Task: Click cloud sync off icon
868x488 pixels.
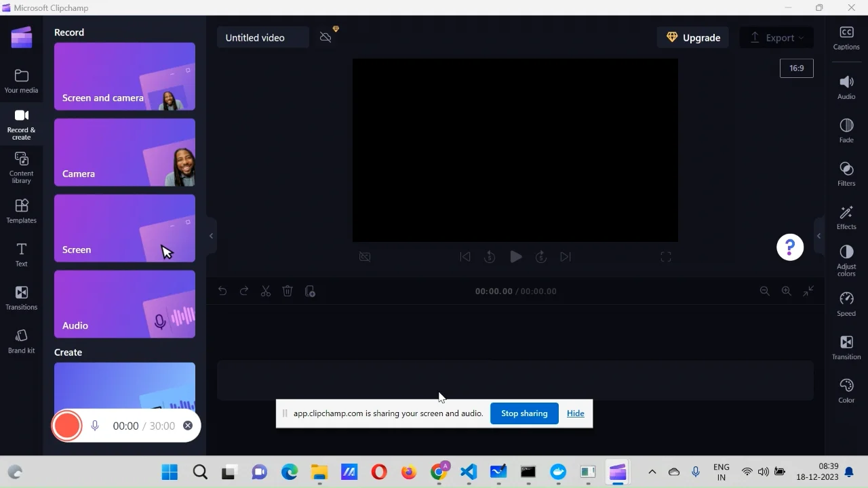Action: point(326,37)
